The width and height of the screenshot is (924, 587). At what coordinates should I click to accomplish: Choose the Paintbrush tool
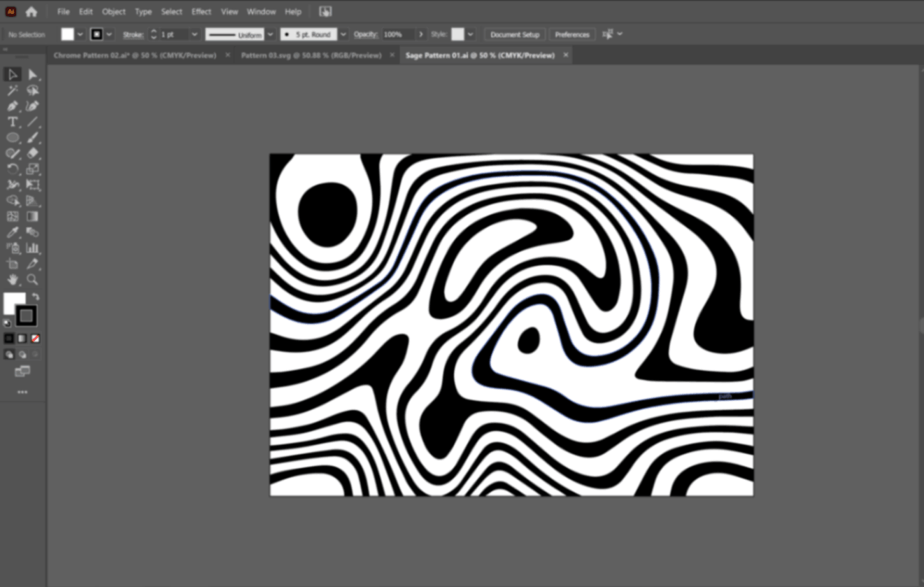point(32,137)
